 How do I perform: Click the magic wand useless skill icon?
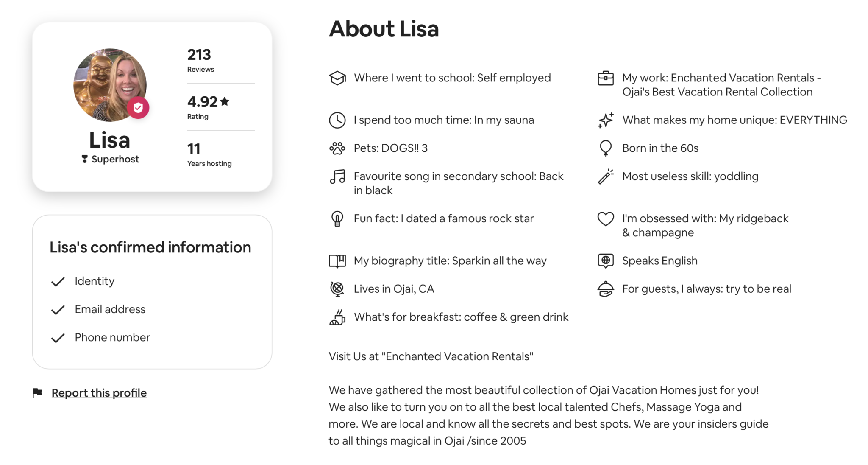pos(606,176)
